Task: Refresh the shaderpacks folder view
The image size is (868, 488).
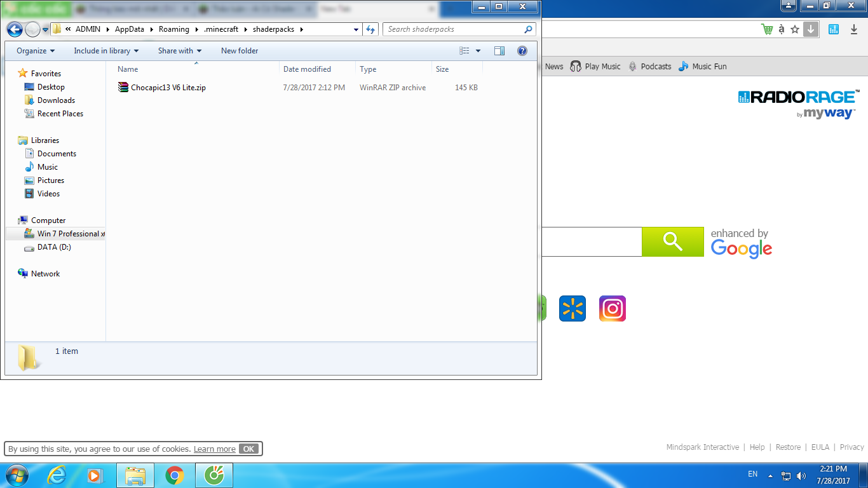Action: (371, 29)
